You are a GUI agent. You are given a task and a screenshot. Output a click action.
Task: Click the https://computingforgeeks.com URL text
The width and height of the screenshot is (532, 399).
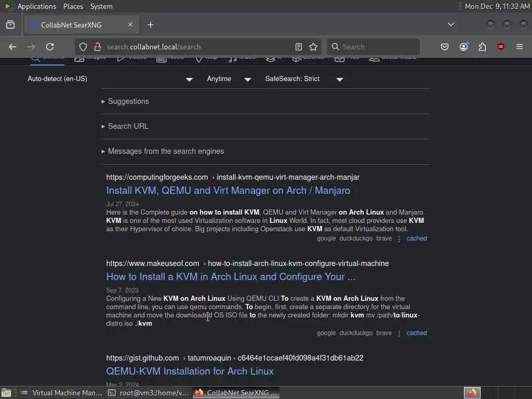pyautogui.click(x=157, y=178)
